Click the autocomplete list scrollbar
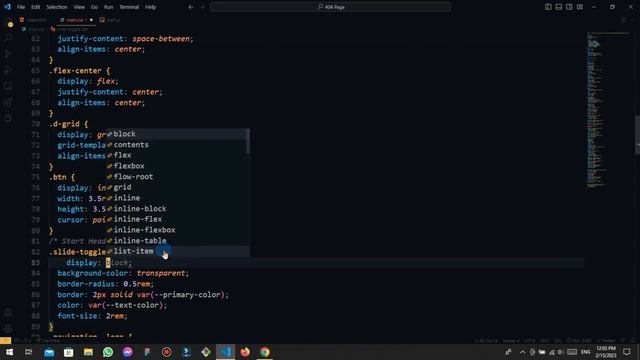Viewport: 640px width, 360px height. point(248,142)
